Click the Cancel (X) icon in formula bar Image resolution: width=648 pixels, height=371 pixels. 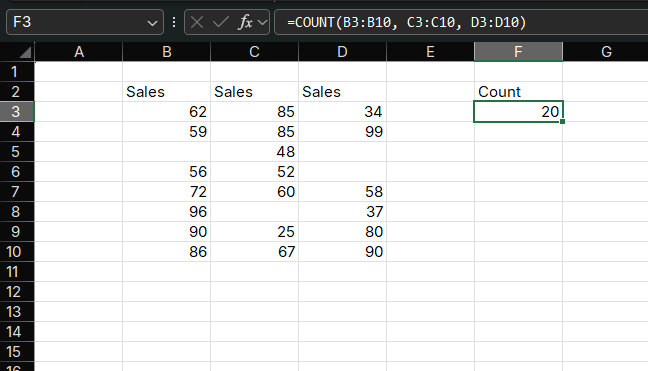[197, 22]
